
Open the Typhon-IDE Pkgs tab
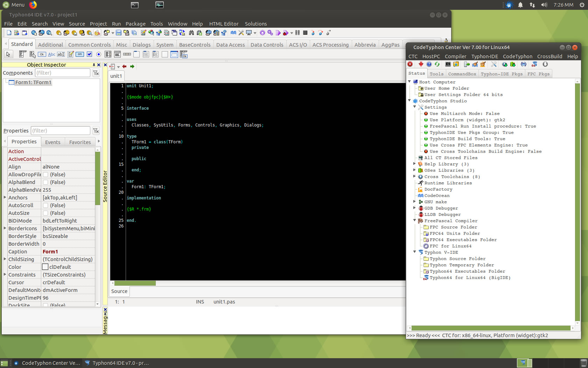click(502, 74)
